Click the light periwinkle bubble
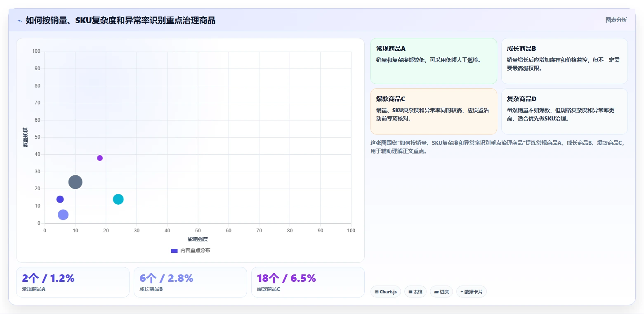Image resolution: width=644 pixels, height=314 pixels. (63, 215)
